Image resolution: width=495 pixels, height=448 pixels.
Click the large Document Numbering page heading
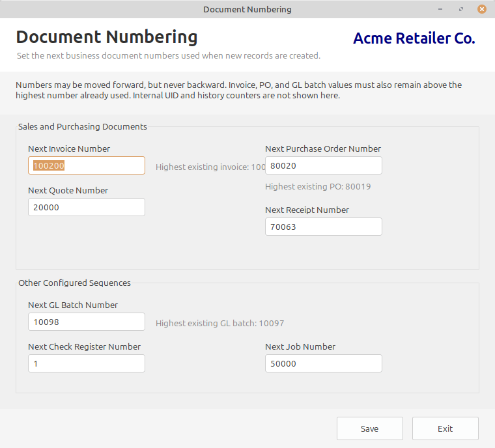tap(107, 37)
